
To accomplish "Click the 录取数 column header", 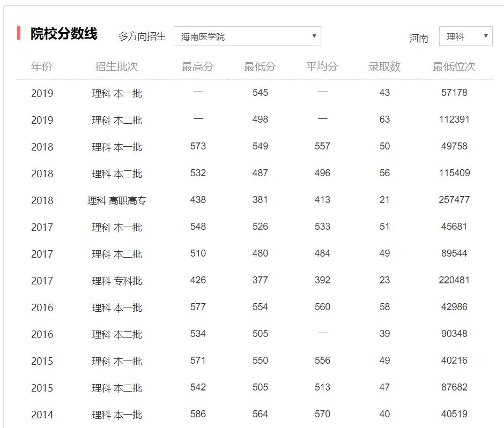I will click(385, 66).
